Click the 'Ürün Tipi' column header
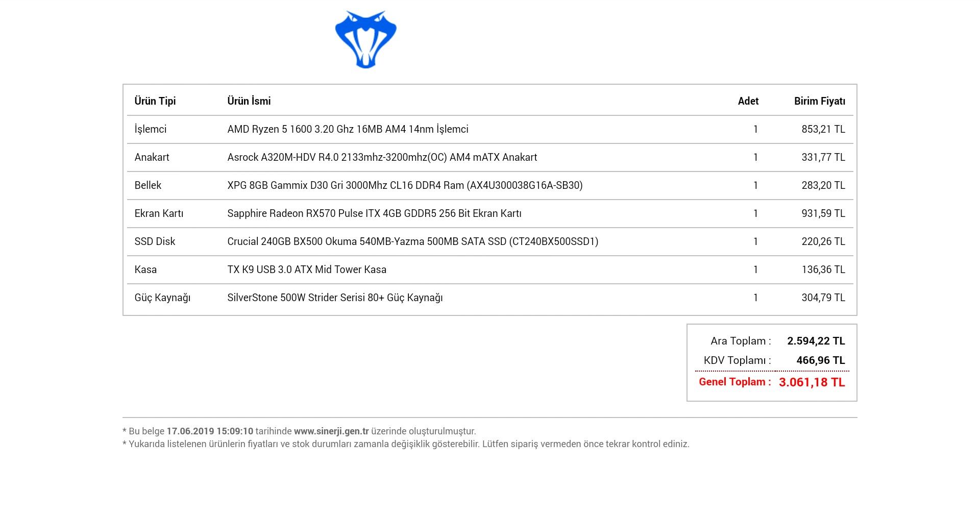 pos(155,101)
